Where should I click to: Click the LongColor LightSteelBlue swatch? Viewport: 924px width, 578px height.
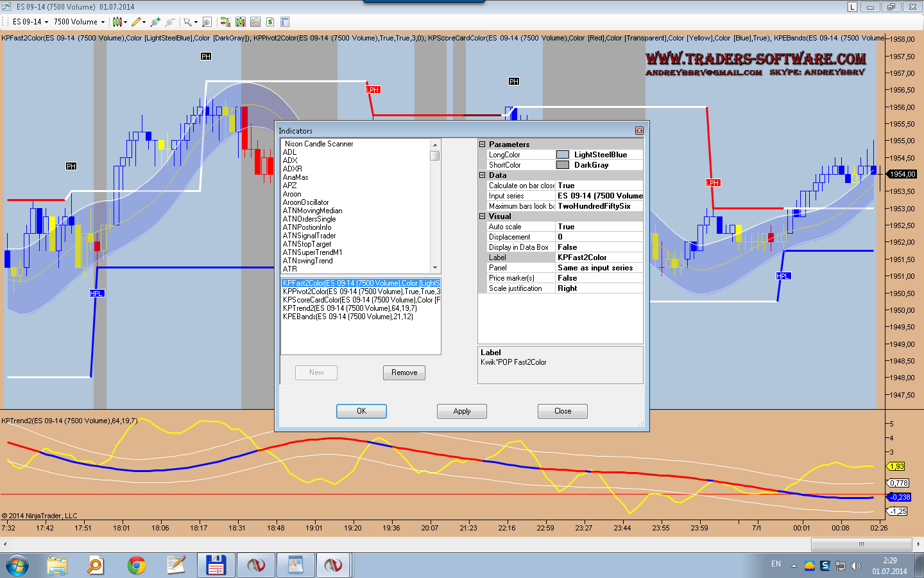tap(563, 155)
